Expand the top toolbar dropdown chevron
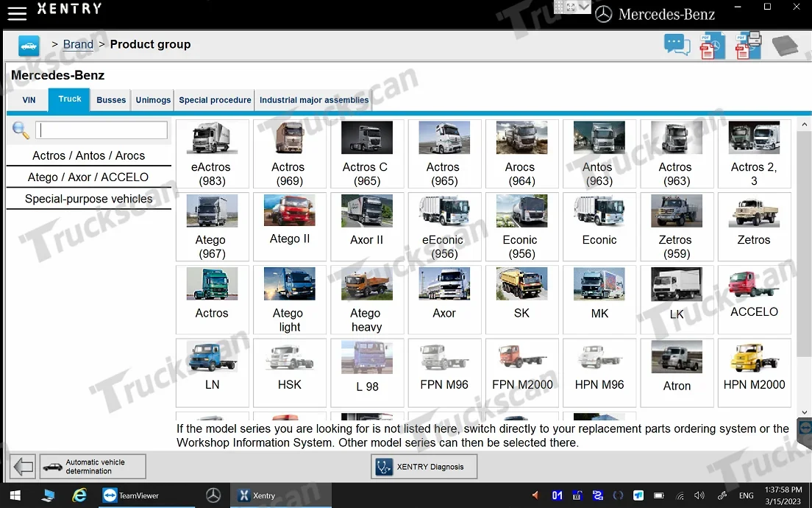 (x=584, y=7)
